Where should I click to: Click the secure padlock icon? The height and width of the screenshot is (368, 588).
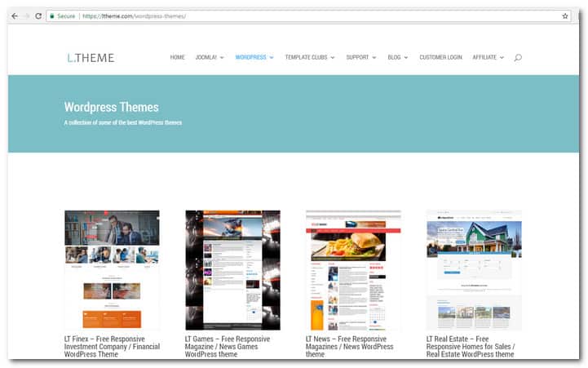point(51,16)
